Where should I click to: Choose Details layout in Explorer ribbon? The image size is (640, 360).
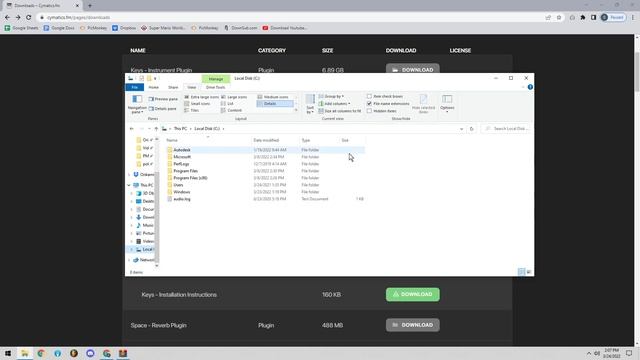click(x=275, y=104)
